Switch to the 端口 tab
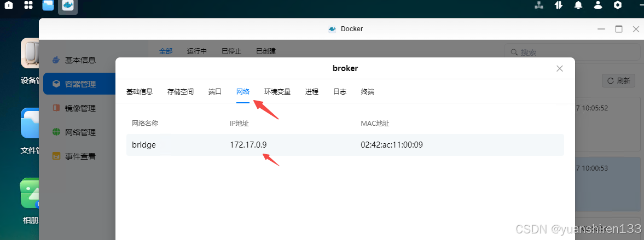The width and height of the screenshot is (644, 240). pyautogui.click(x=215, y=91)
